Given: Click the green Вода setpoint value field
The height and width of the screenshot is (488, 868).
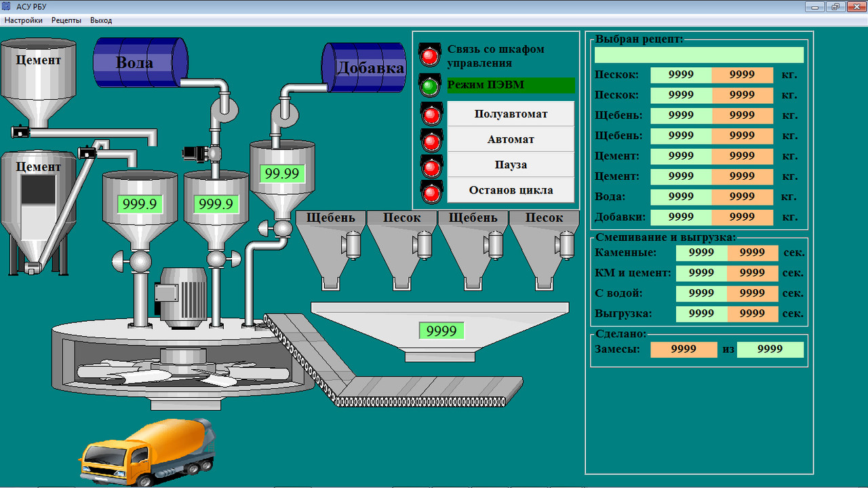Looking at the screenshot, I should click(681, 197).
